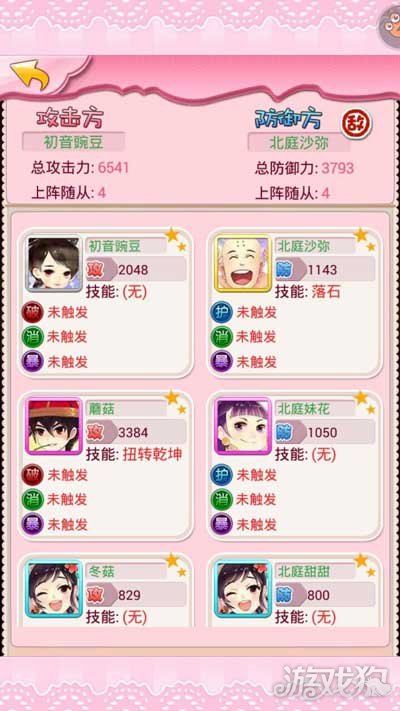Tap the 蘑菇 character portrait

(x=54, y=426)
